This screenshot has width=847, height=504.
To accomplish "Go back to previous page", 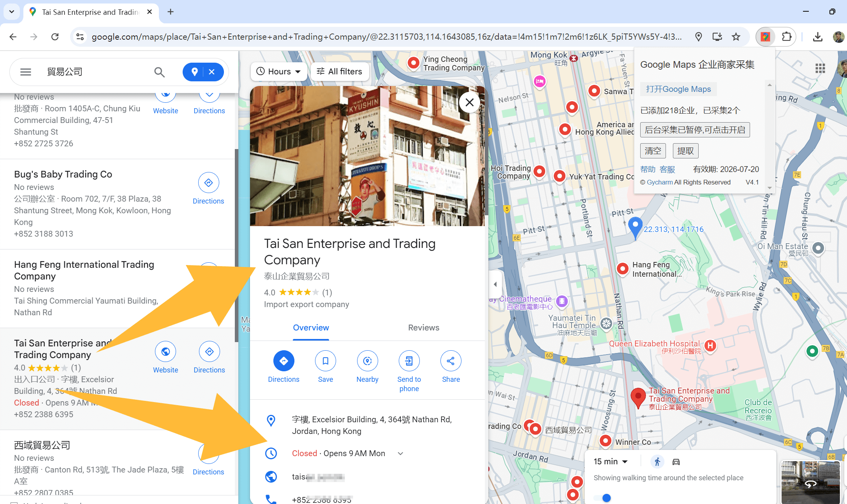I will [x=13, y=37].
